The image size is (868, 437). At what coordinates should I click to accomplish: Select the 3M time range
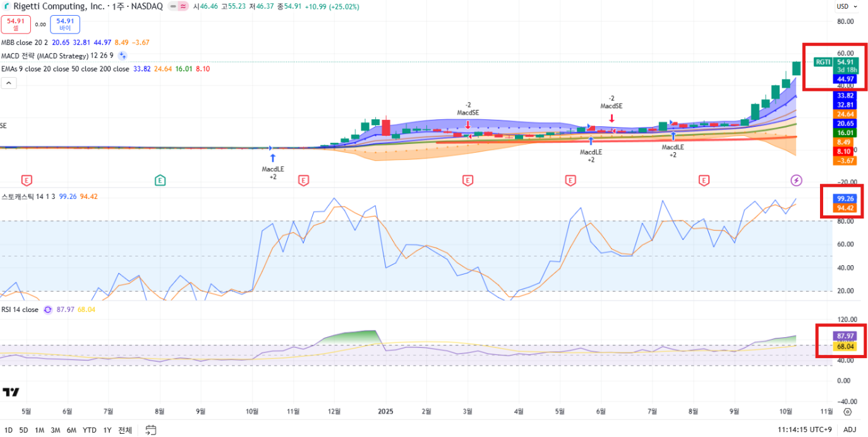point(56,430)
